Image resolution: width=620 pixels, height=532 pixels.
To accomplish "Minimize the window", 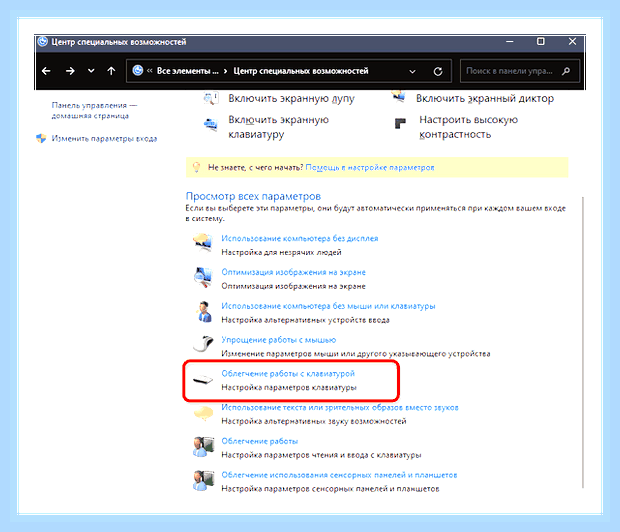I will [510, 42].
